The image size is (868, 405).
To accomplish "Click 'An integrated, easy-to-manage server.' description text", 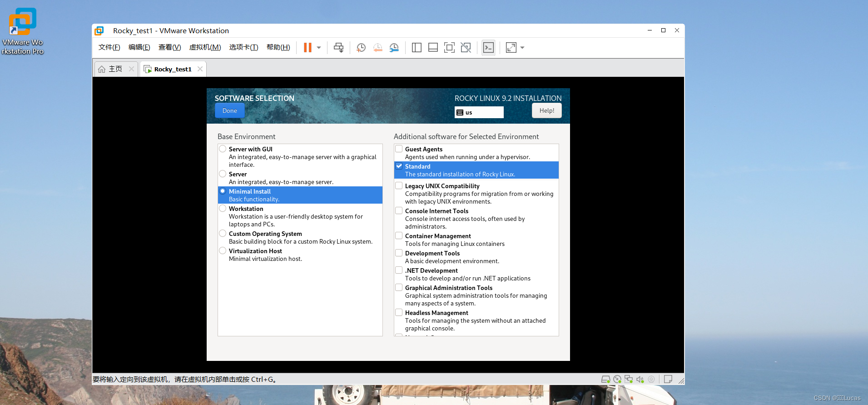I will (281, 182).
